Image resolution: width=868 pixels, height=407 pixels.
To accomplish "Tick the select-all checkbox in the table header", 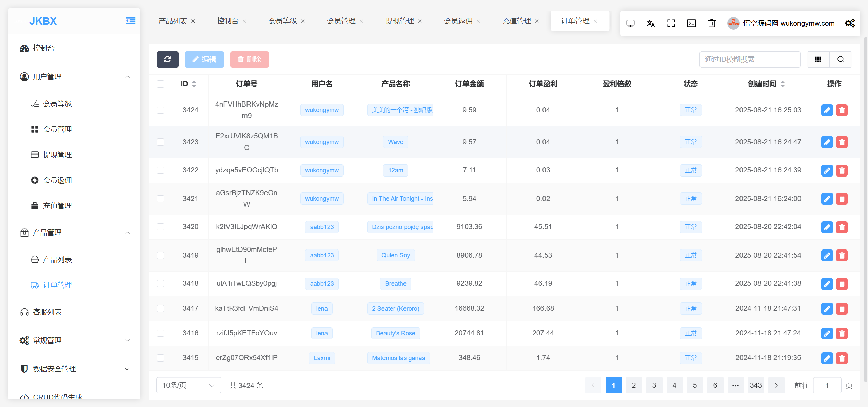I will [161, 84].
